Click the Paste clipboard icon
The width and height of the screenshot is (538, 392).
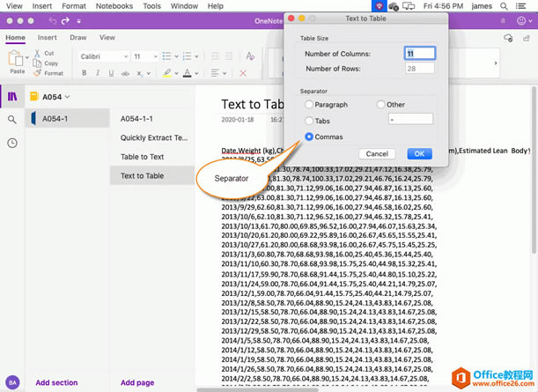click(16, 59)
